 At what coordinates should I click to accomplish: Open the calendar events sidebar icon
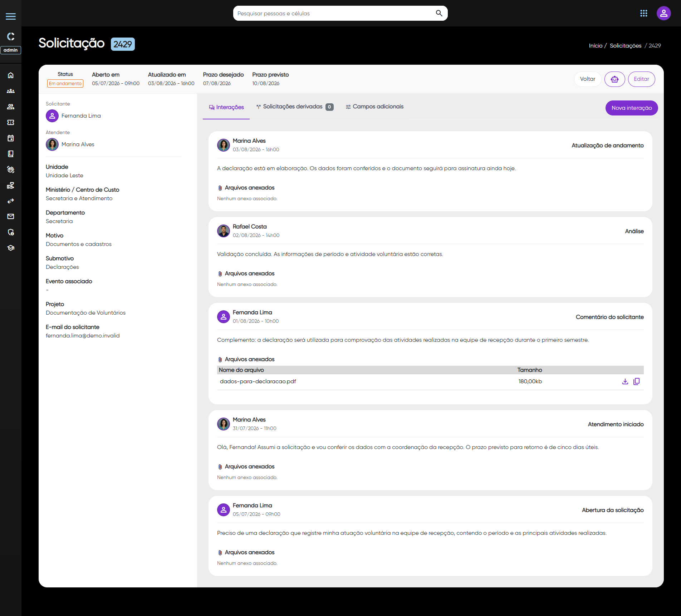pos(11,138)
